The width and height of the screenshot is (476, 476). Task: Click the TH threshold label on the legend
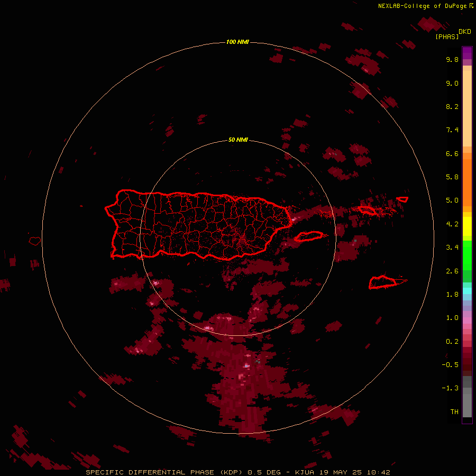(x=454, y=412)
